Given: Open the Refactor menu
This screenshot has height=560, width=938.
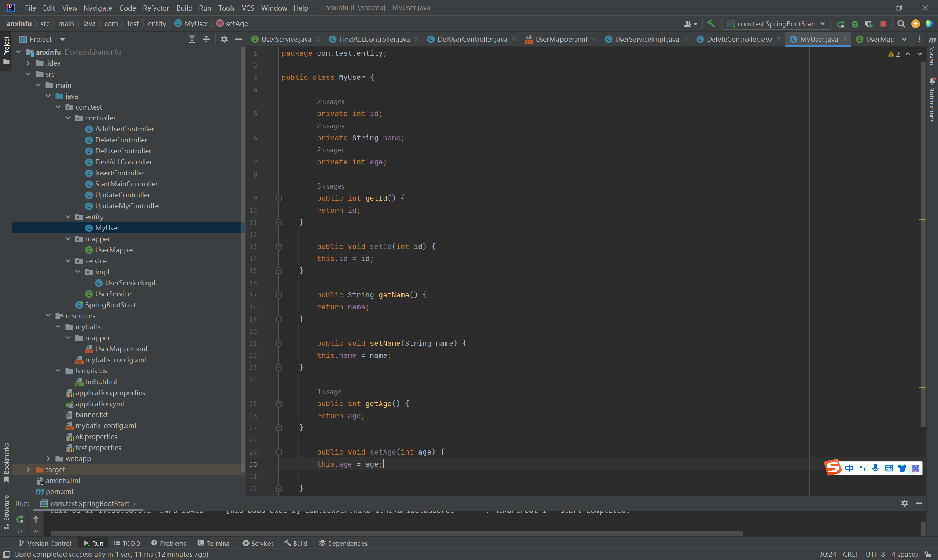Looking at the screenshot, I should click(x=155, y=8).
